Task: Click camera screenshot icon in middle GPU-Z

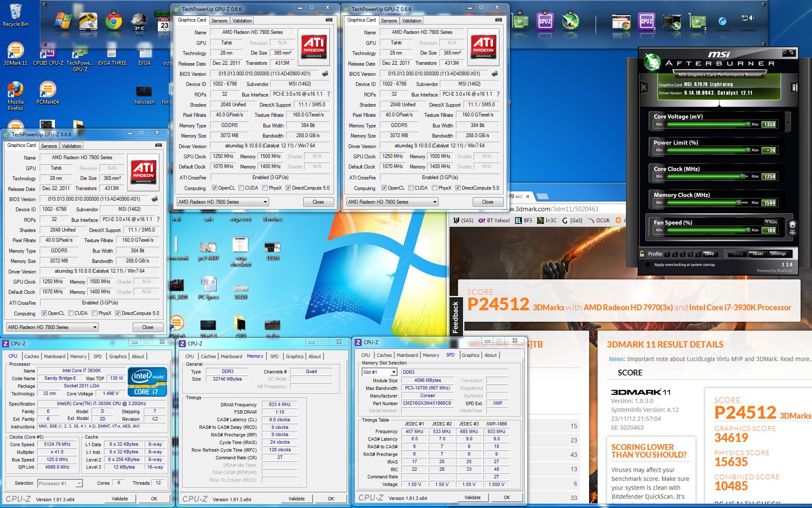Action: 329,20
